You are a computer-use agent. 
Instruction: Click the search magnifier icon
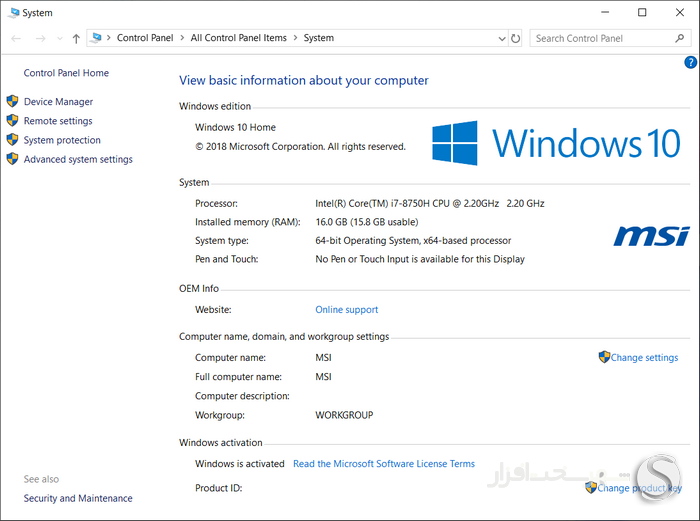tap(679, 38)
